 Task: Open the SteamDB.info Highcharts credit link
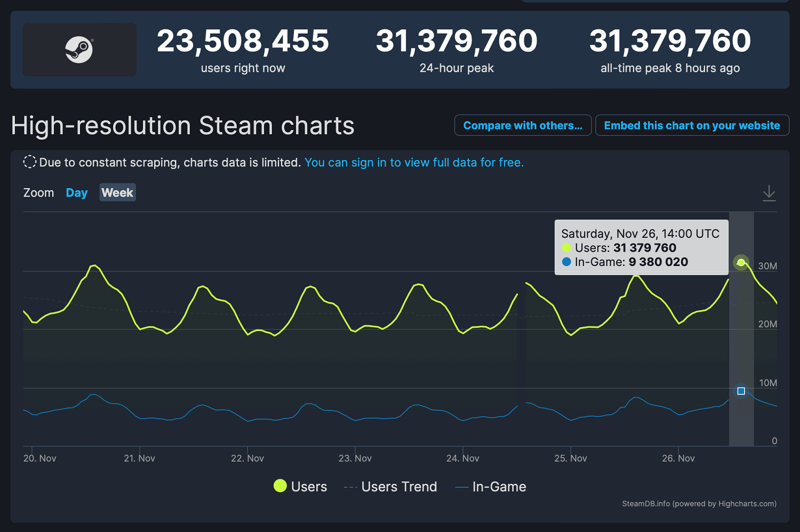click(x=699, y=503)
